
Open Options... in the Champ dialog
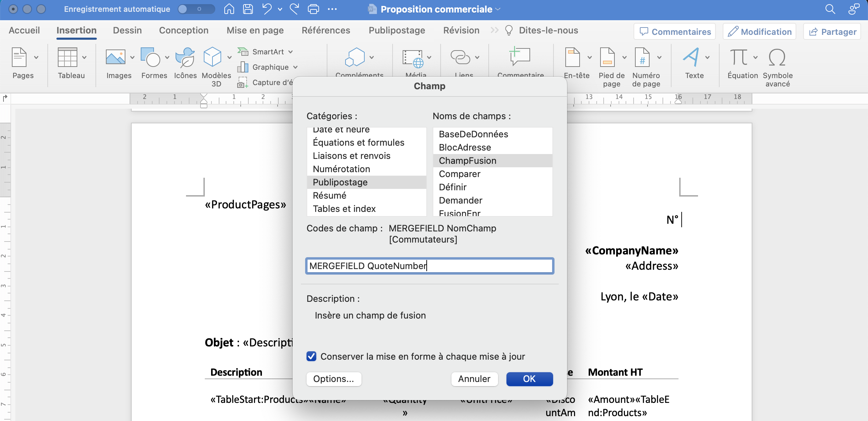[333, 379]
